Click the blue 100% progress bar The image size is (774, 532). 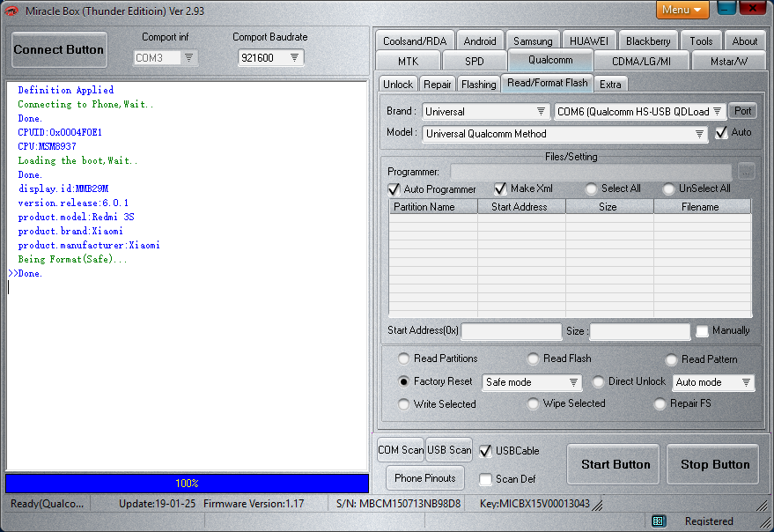coord(187,483)
